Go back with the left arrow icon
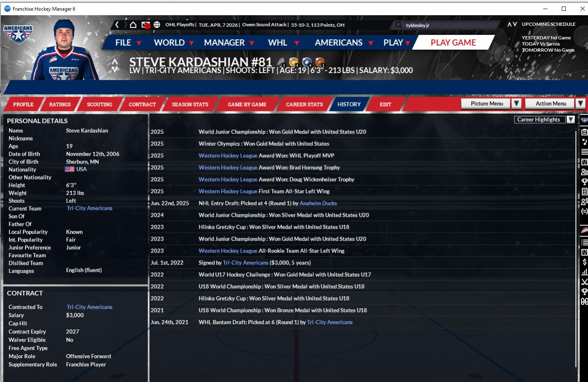Screen dimensions: 588x382 (x=117, y=25)
